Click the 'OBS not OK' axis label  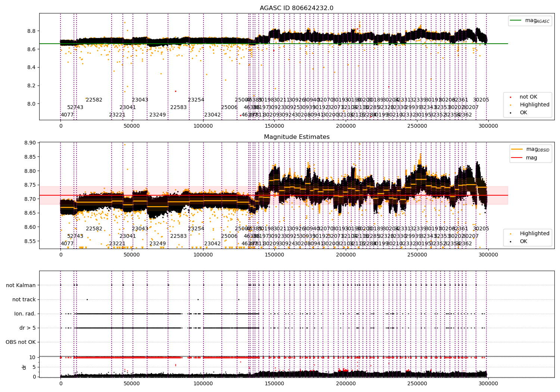21,342
